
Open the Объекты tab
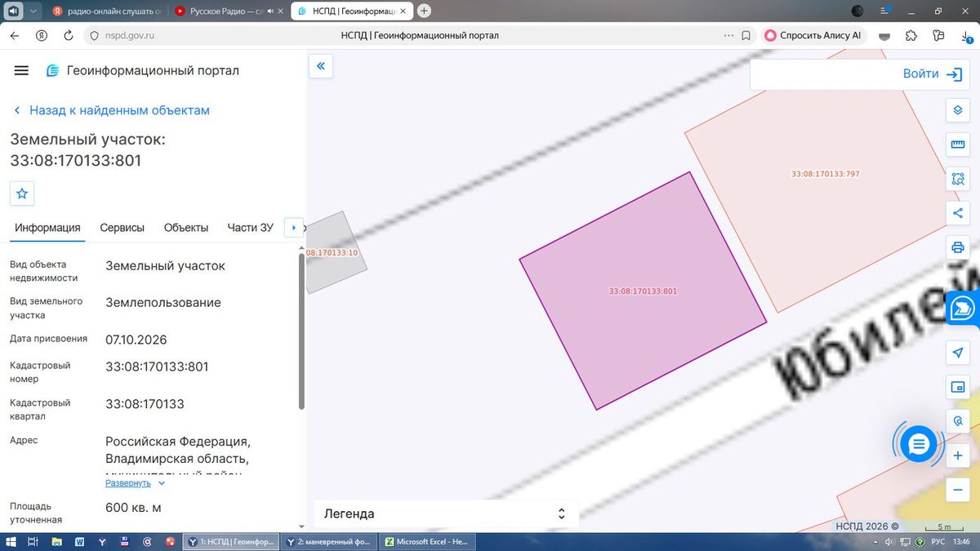pos(186,228)
